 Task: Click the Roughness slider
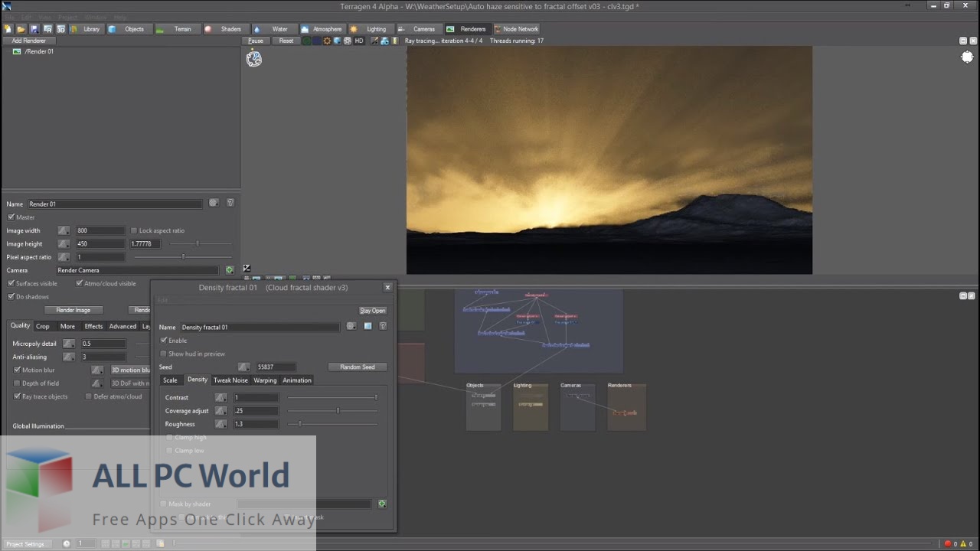pyautogui.click(x=332, y=424)
